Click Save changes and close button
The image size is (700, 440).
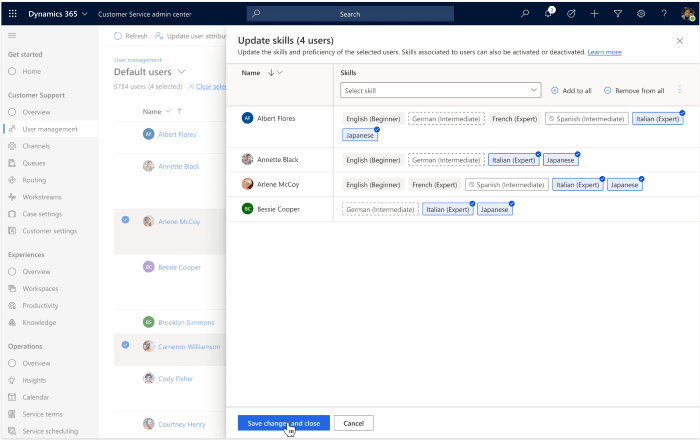coord(284,423)
